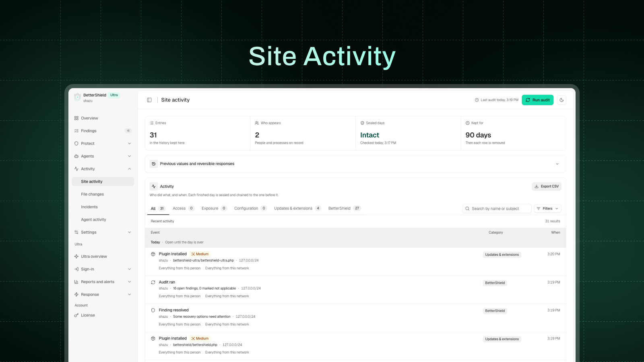The height and width of the screenshot is (362, 644).
Task: Expand the Settings menu chevron
Action: 130,232
